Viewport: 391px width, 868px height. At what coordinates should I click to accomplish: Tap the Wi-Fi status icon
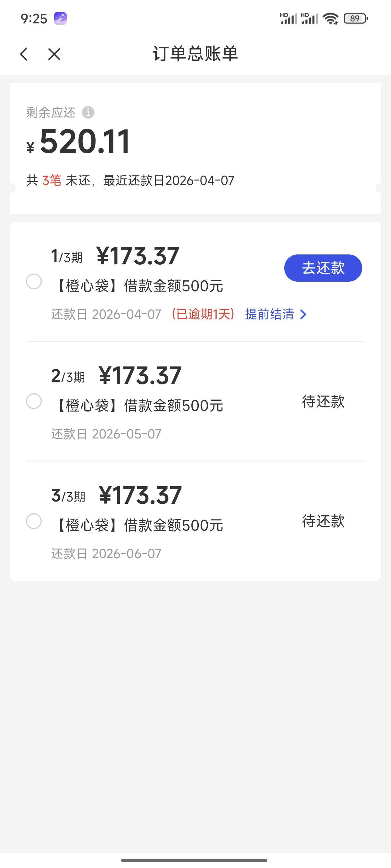[x=330, y=18]
